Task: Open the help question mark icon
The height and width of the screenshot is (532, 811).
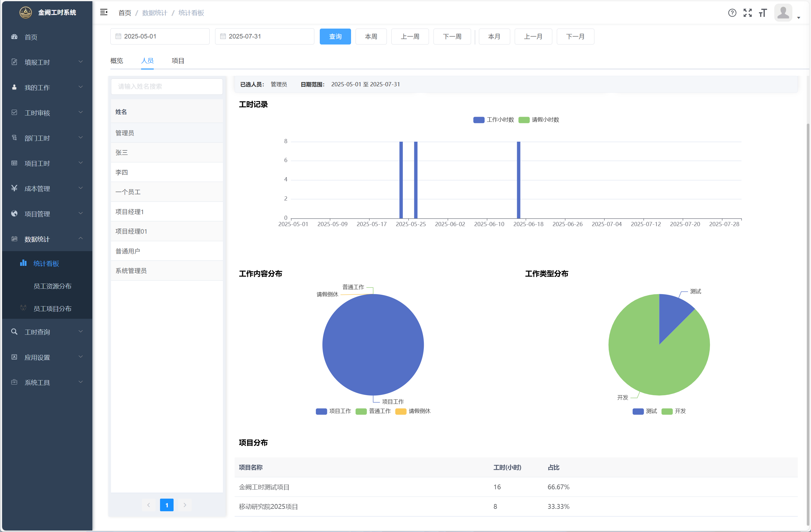Action: pyautogui.click(x=732, y=13)
